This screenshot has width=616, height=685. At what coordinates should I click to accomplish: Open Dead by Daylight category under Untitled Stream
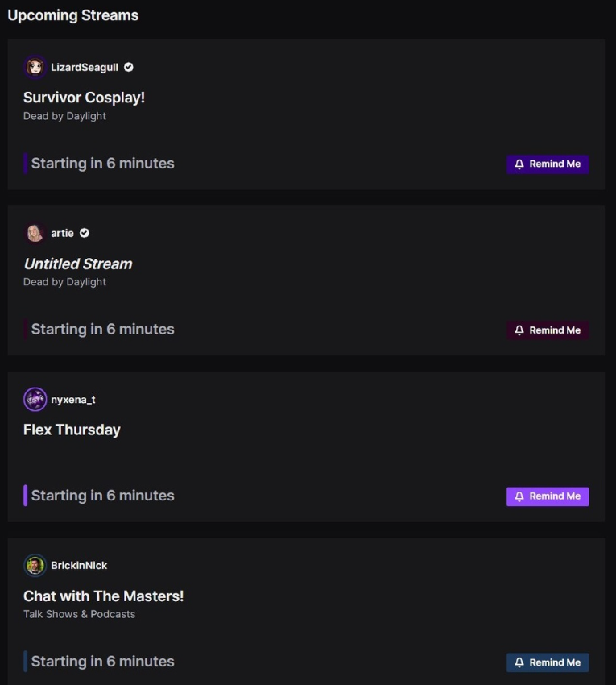[64, 282]
